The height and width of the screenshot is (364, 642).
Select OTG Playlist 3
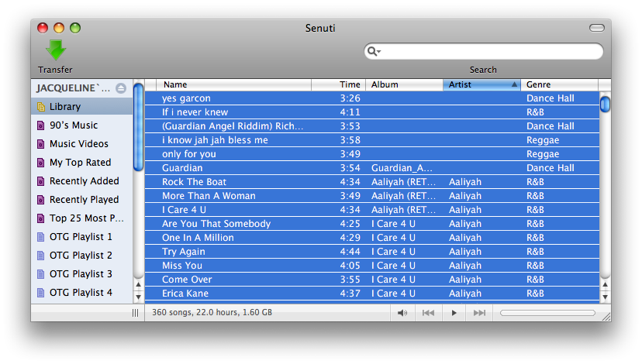(x=82, y=273)
